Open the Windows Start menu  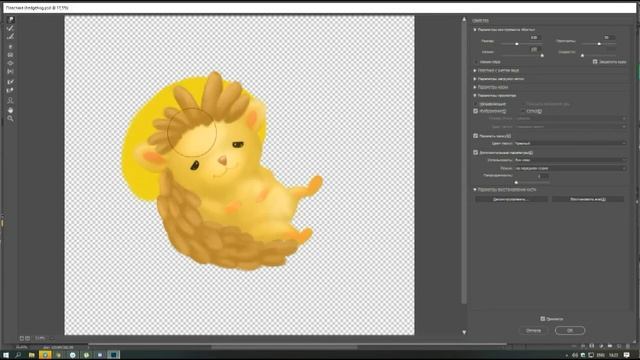pos(6,355)
